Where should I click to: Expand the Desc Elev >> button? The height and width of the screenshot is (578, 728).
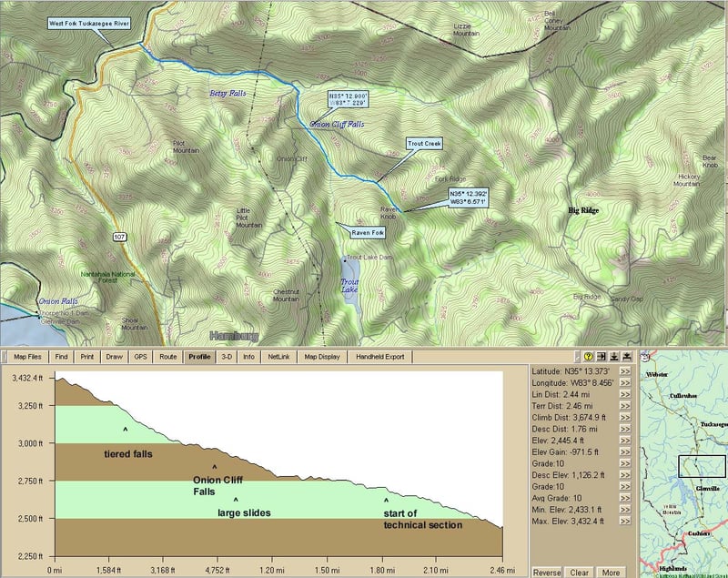[625, 475]
